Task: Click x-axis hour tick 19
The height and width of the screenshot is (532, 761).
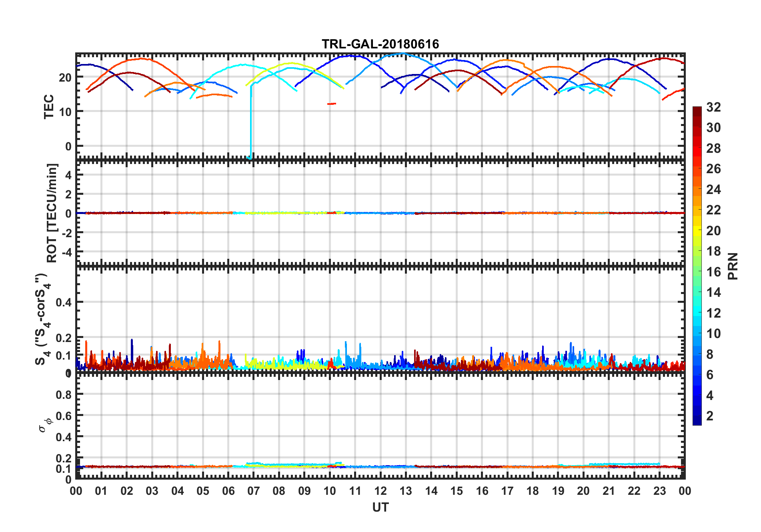Action: click(558, 491)
